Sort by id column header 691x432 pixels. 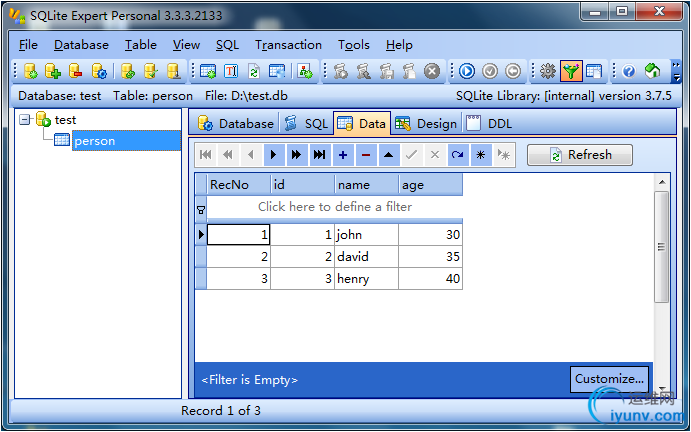pos(302,185)
